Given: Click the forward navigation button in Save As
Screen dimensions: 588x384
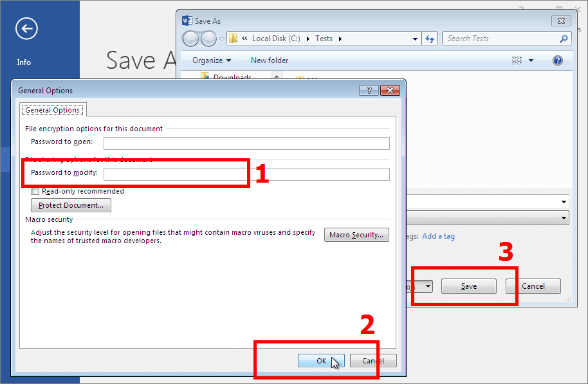Looking at the screenshot, I should [208, 39].
